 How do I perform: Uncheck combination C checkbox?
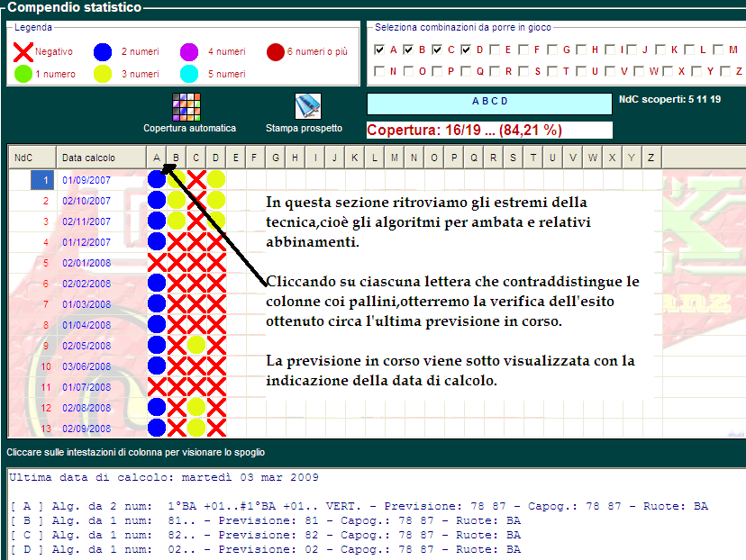(437, 50)
